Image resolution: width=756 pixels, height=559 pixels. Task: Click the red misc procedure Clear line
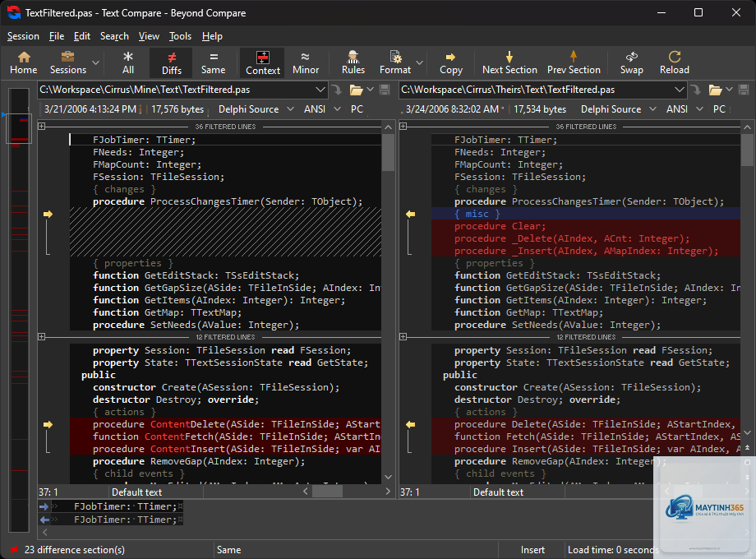[586, 226]
